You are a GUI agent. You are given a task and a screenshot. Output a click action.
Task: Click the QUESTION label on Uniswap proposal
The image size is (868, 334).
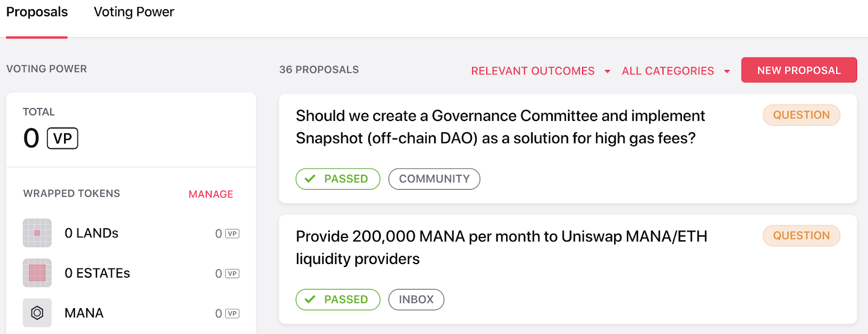pos(801,236)
